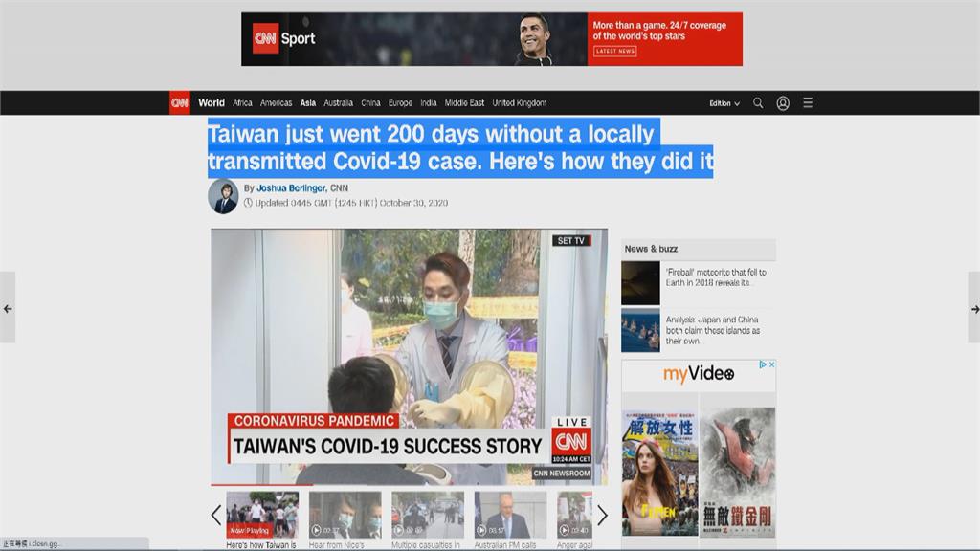Click the CNN Sport logo in banner
The image size is (980, 551).
click(283, 38)
